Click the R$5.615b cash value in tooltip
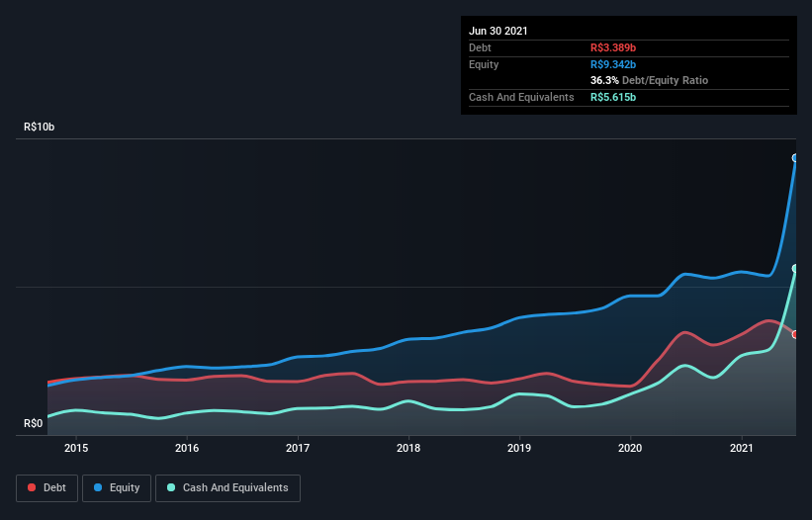812x520 pixels. pos(613,97)
